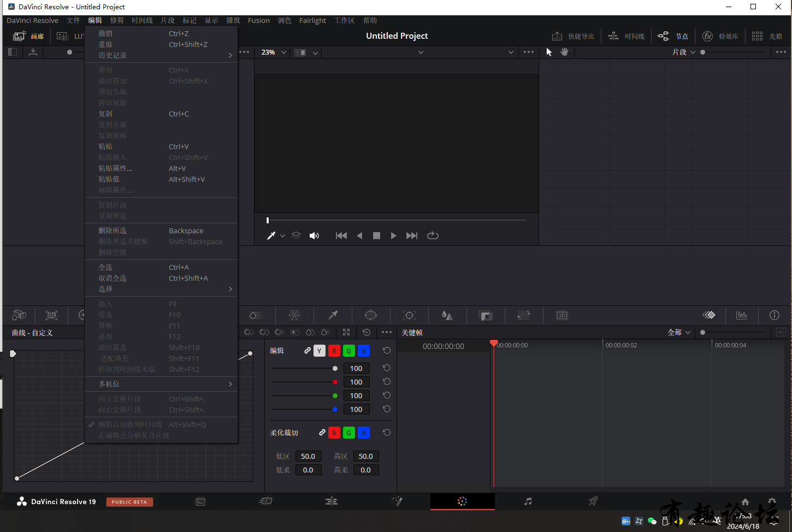Open the Tracker palette
The height and width of the screenshot is (532, 792).
click(409, 315)
